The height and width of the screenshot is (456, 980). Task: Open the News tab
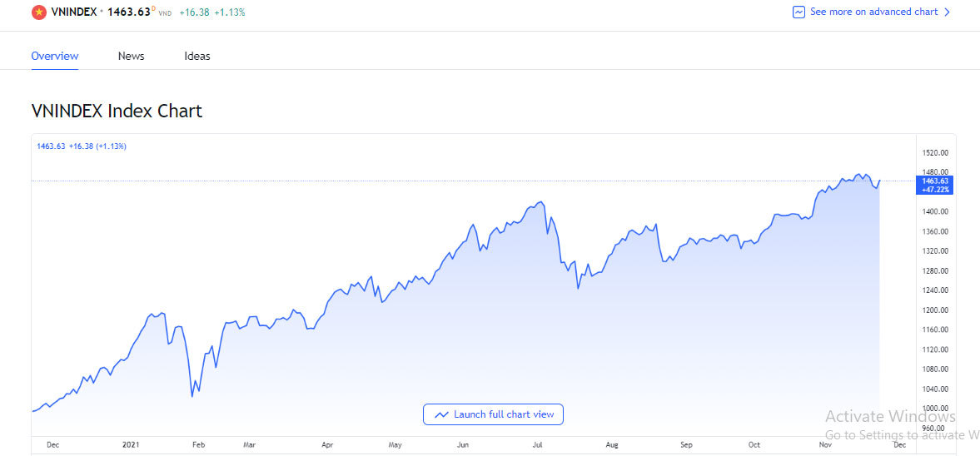pos(131,56)
